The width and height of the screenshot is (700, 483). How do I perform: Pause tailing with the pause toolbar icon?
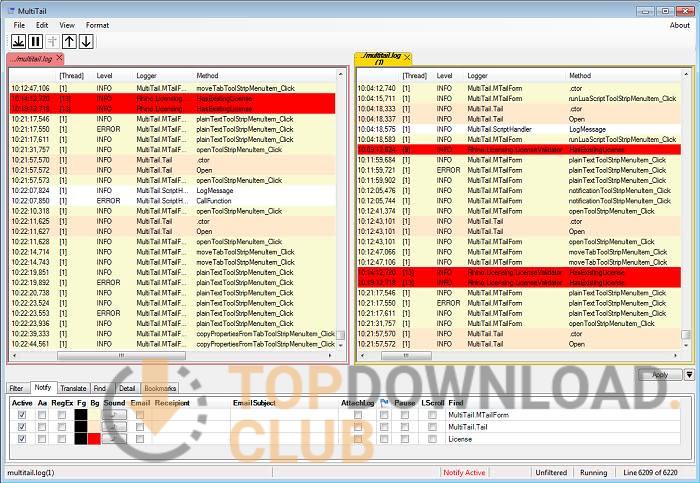click(35, 42)
